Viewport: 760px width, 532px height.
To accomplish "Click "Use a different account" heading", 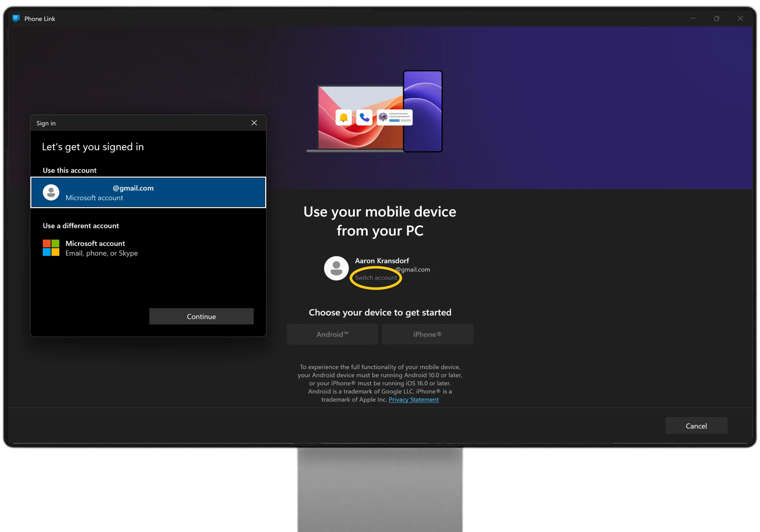I will click(x=81, y=226).
